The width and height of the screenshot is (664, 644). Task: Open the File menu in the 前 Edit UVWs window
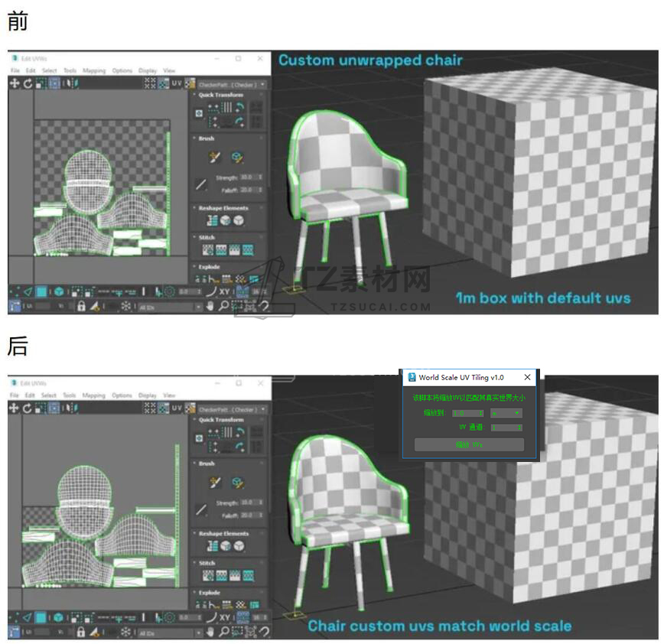[15, 70]
